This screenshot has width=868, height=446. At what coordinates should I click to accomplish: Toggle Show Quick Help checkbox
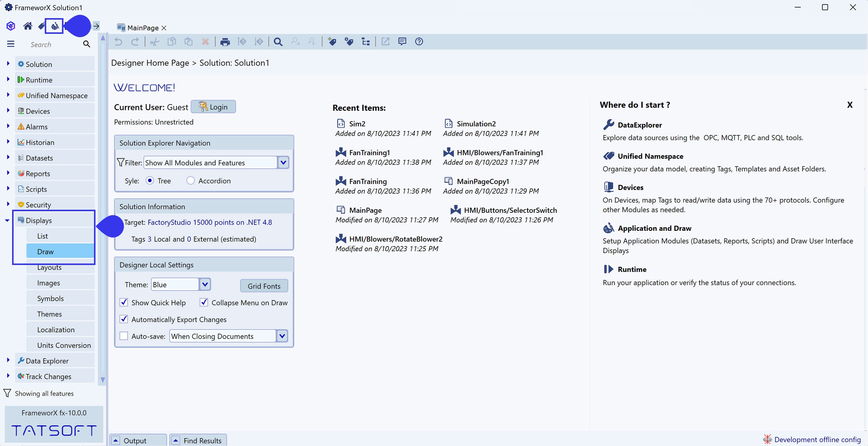click(x=124, y=302)
